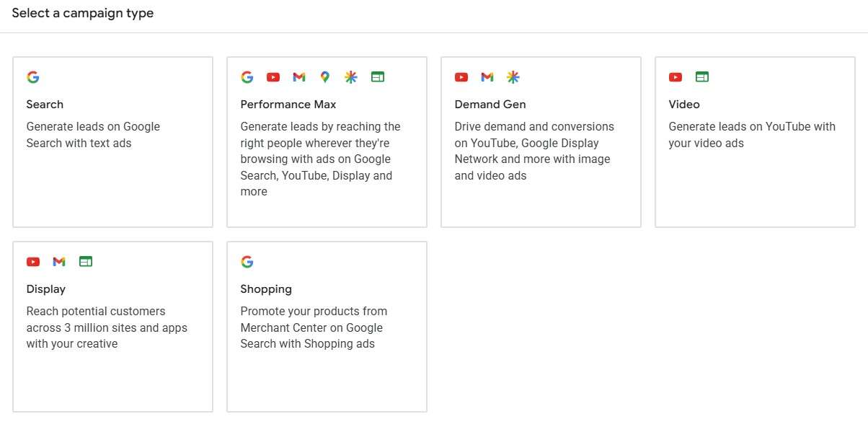
Task: Click the Gmail icon on Display card
Action: 58,261
